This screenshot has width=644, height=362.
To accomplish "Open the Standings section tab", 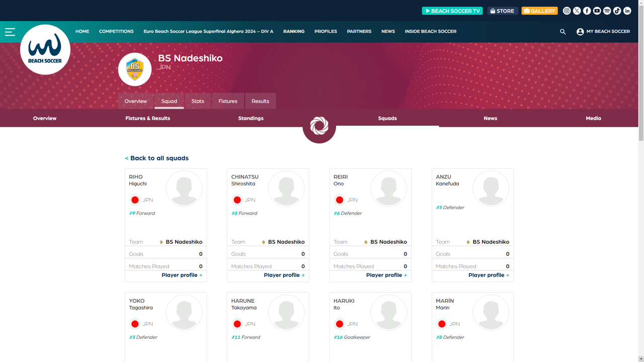I will (251, 118).
